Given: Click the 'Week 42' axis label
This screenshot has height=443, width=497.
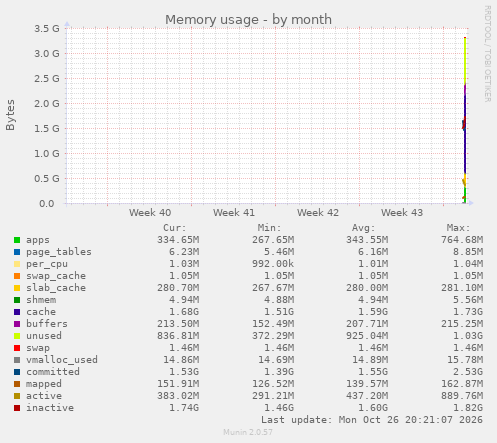Looking at the screenshot, I should pos(318,213).
